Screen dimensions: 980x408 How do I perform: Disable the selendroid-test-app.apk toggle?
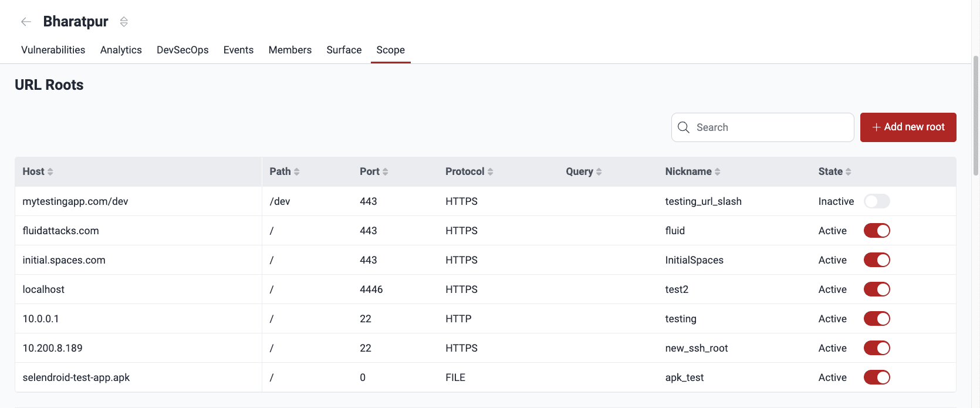(877, 377)
